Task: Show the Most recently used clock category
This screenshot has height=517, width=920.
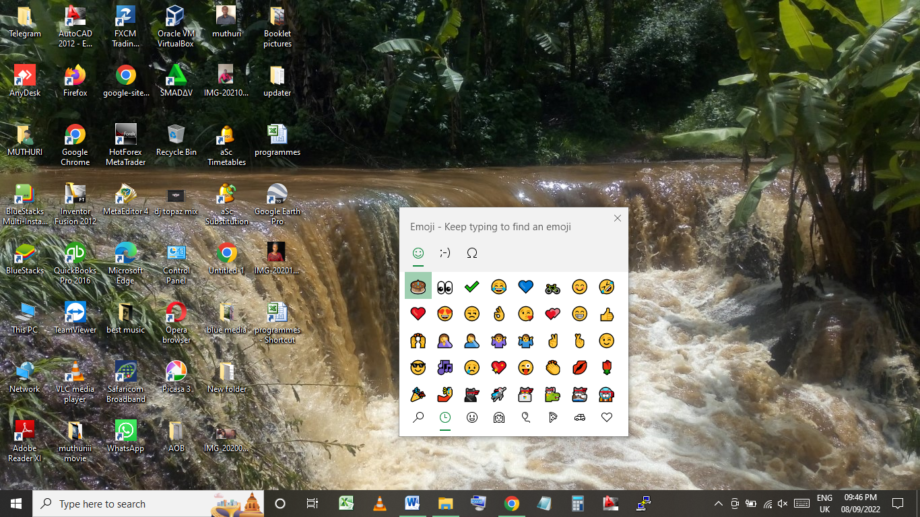Action: pos(445,417)
